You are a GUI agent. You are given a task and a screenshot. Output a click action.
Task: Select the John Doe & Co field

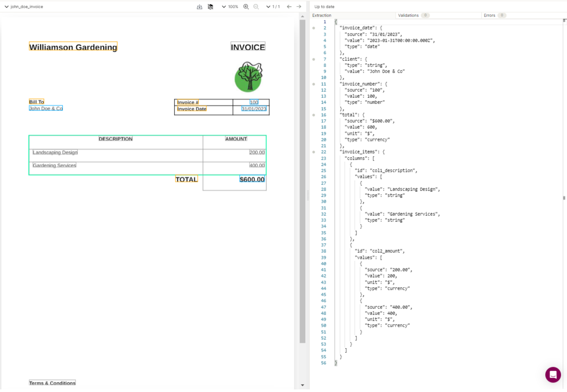coord(46,108)
